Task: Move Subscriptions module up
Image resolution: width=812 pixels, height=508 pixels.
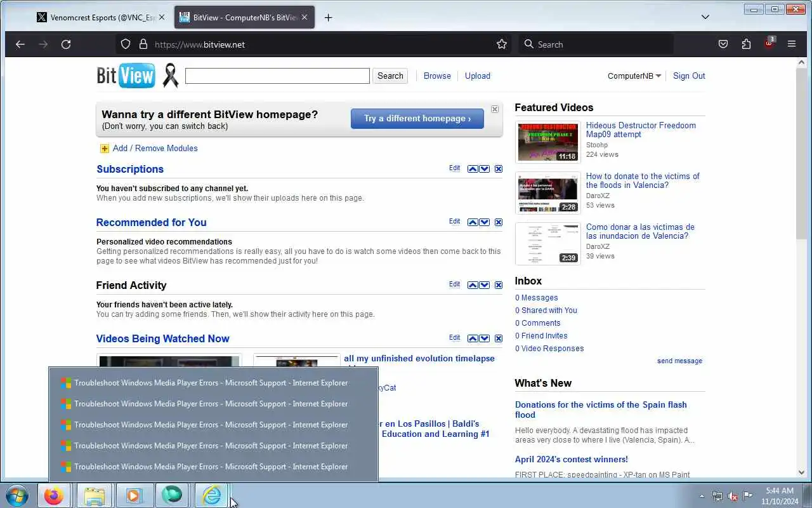Action: point(472,169)
